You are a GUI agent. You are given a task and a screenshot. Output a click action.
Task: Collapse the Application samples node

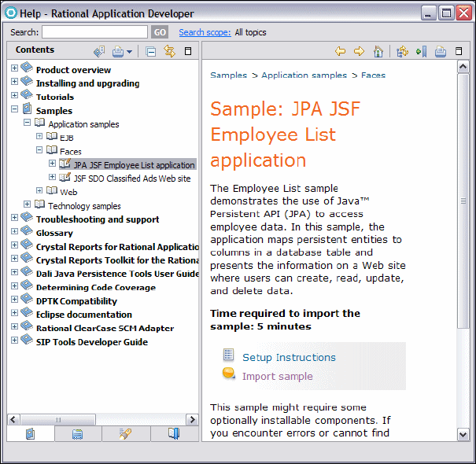(27, 123)
